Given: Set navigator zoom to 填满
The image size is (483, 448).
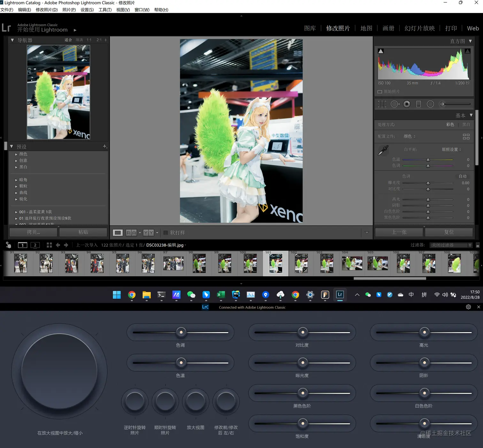Looking at the screenshot, I should pyautogui.click(x=79, y=40).
